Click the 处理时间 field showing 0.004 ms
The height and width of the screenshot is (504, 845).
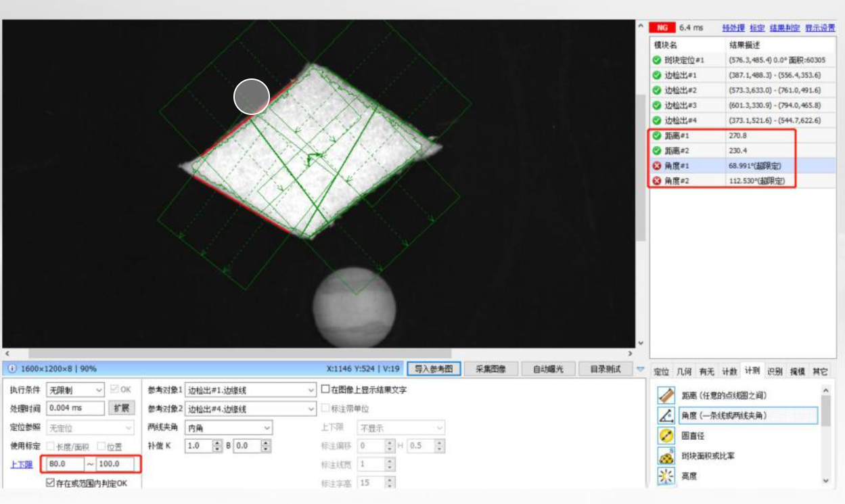(x=76, y=409)
